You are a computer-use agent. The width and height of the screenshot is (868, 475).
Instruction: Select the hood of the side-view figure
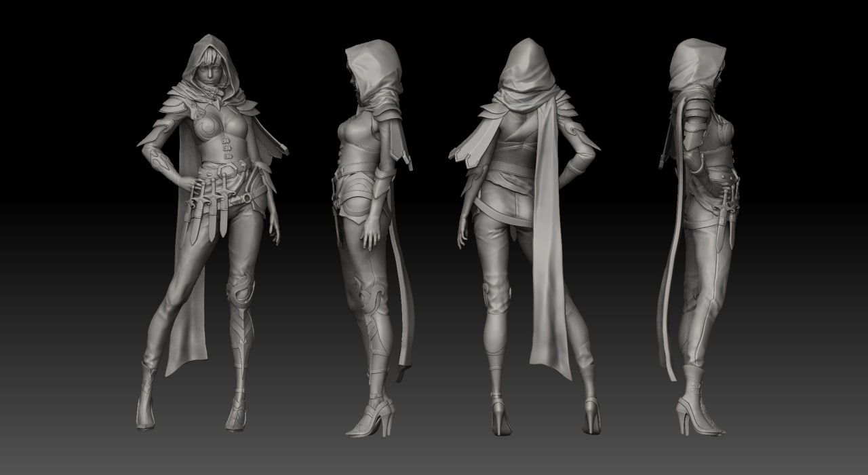pyautogui.click(x=372, y=70)
